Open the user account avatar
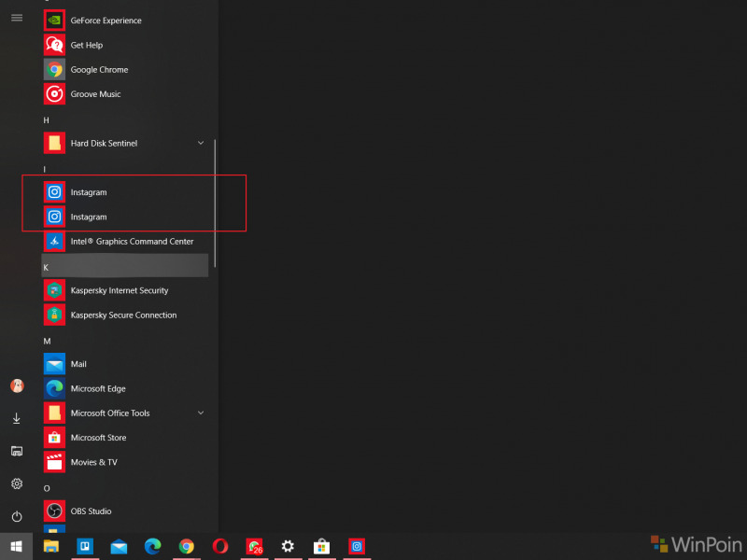The width and height of the screenshot is (747, 560). (x=17, y=385)
